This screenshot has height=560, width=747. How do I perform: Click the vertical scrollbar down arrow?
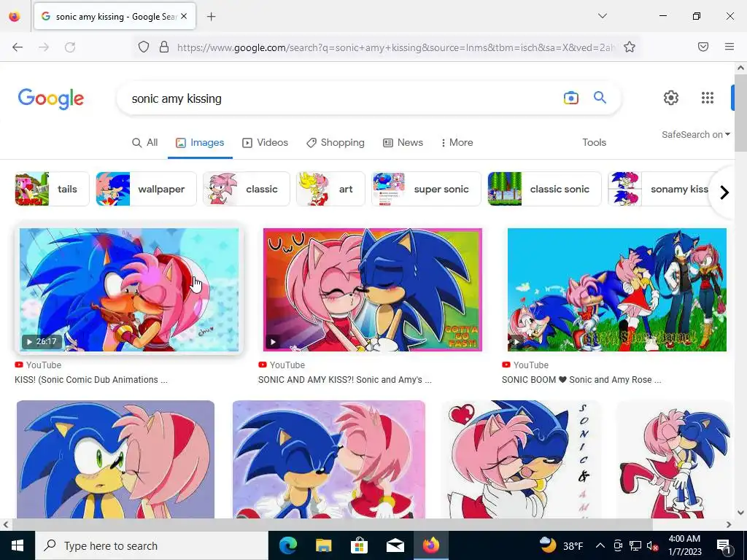tap(740, 513)
